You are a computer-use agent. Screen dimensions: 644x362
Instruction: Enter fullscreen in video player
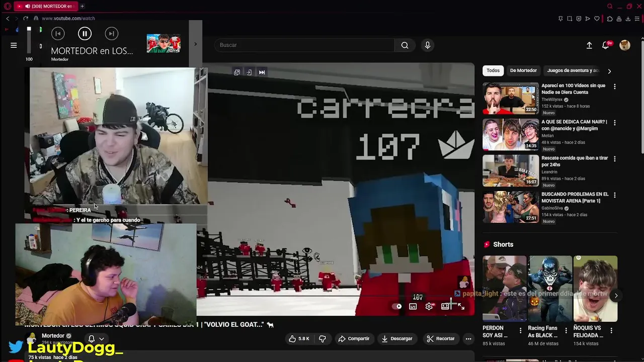(x=461, y=306)
